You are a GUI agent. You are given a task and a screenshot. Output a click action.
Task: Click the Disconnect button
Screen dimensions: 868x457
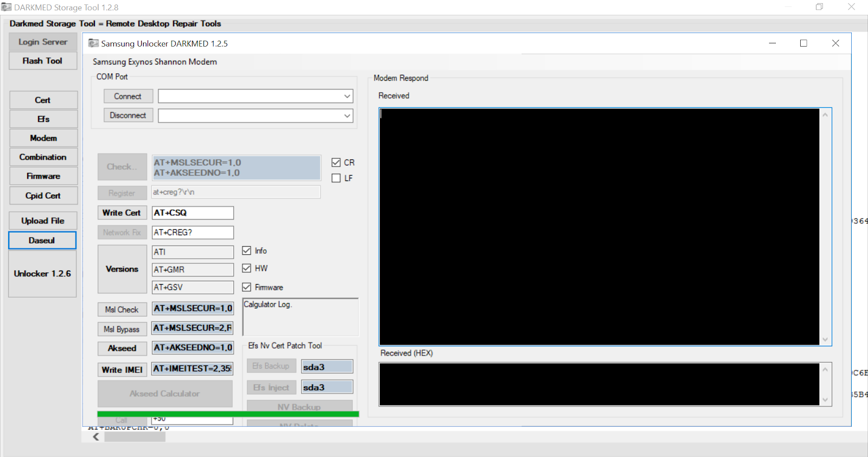tap(128, 115)
